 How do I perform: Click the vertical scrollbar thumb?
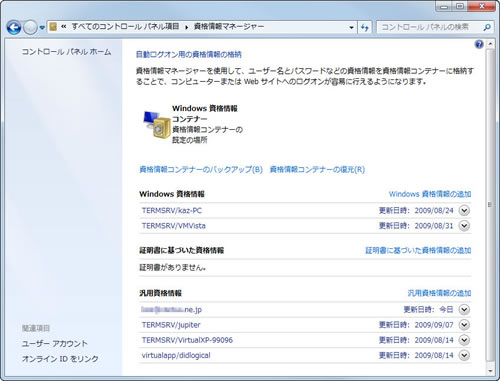[x=490, y=205]
